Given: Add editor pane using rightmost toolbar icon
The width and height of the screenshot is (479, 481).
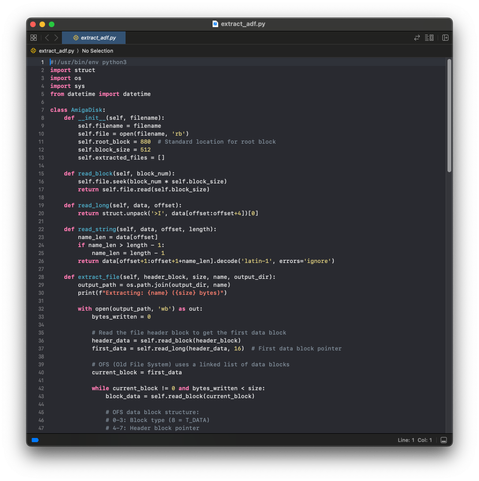Looking at the screenshot, I should pyautogui.click(x=445, y=38).
